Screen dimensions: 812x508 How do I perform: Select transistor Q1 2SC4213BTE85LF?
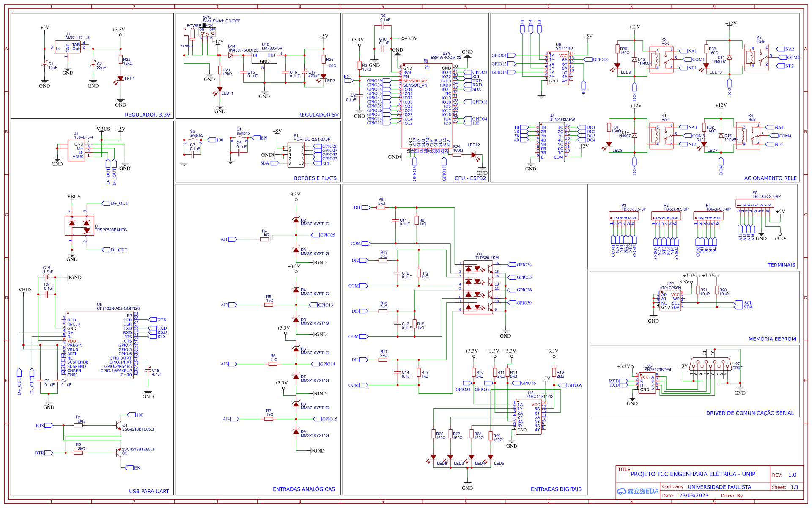pyautogui.click(x=118, y=426)
